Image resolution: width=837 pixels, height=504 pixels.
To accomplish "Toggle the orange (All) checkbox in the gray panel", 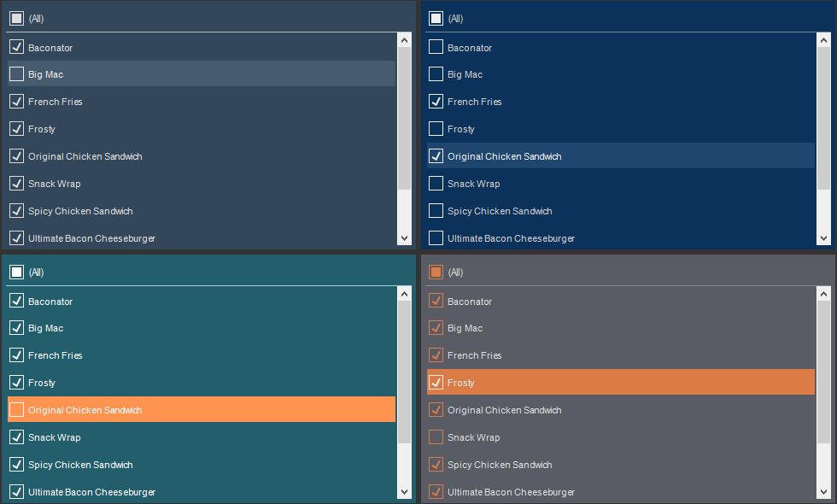I will [x=436, y=272].
